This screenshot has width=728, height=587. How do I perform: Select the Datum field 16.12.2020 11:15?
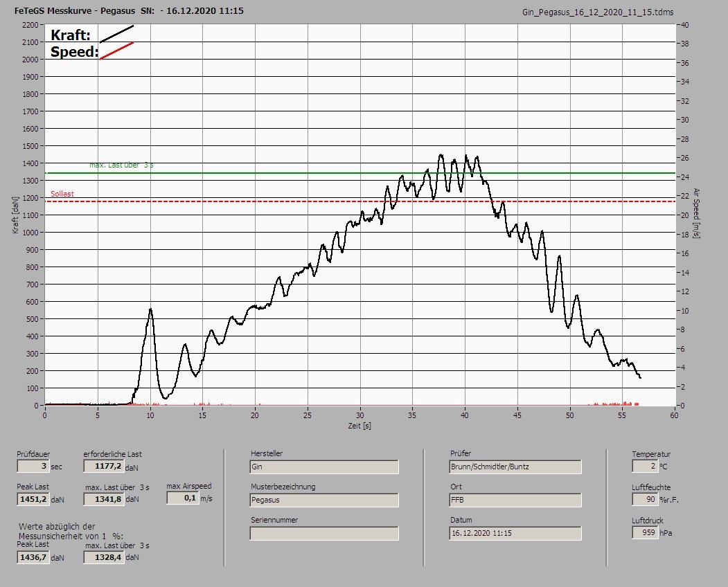click(515, 533)
